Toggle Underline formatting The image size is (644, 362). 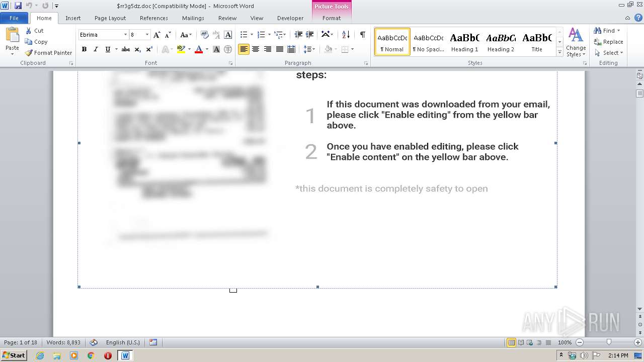coord(108,49)
